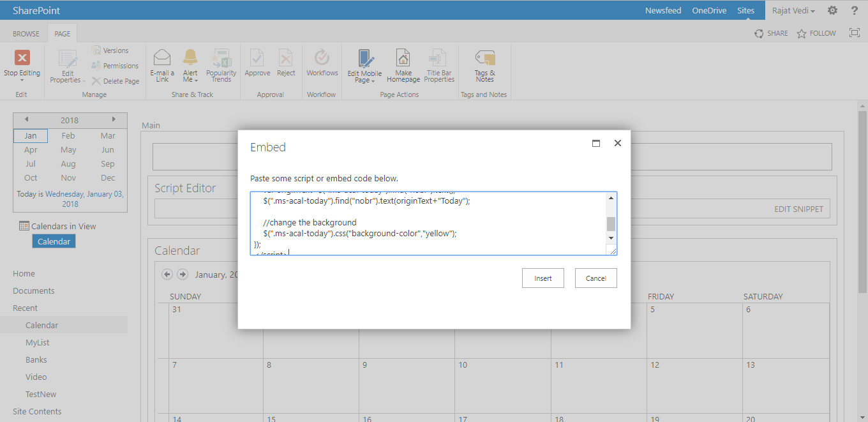Click Recent heading in left navigation
The image size is (868, 422).
[25, 308]
